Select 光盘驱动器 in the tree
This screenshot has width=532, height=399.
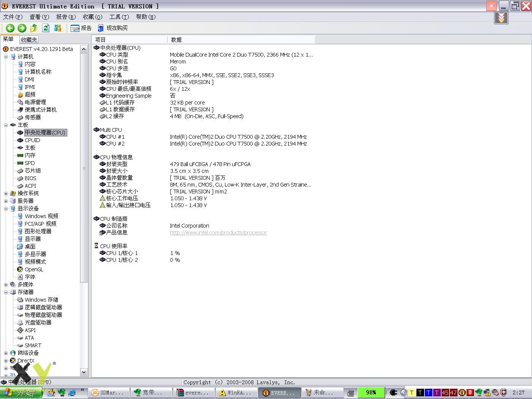click(38, 323)
